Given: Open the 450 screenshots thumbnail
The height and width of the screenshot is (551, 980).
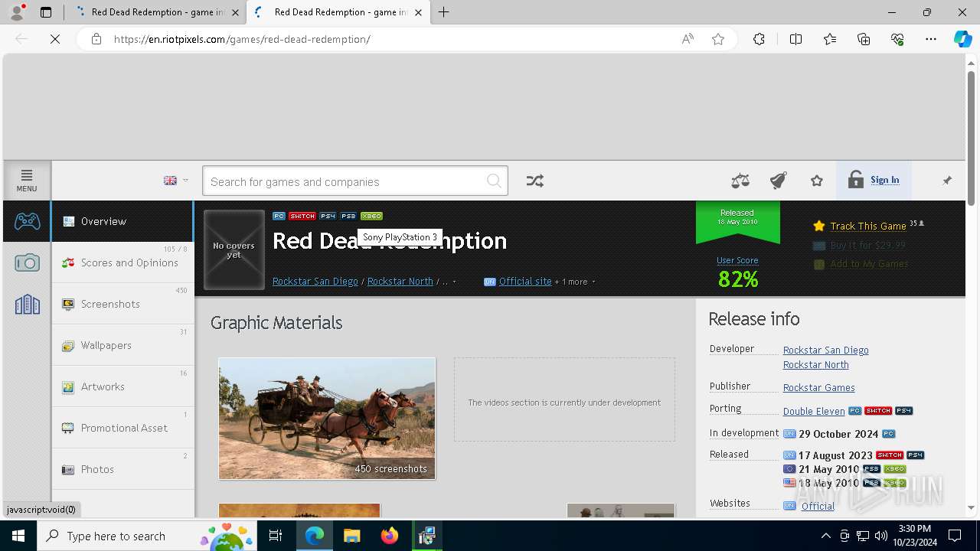Looking at the screenshot, I should pos(327,419).
